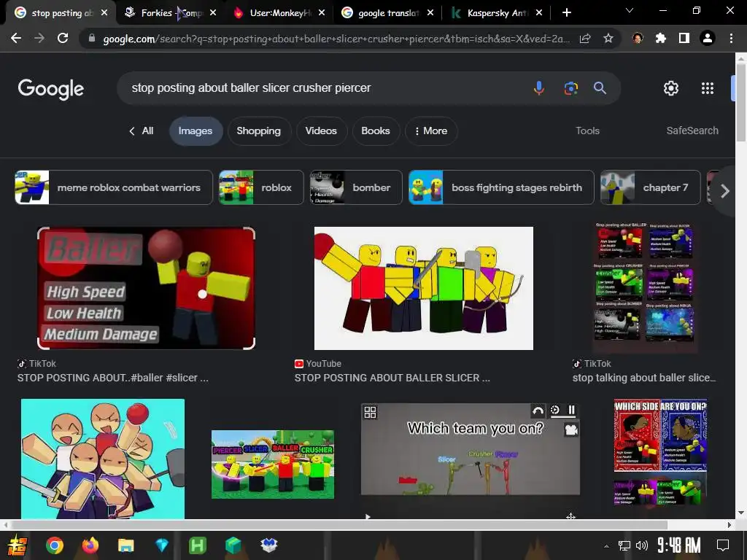Open the volume control in system tray
747x560 pixels.
point(642,545)
